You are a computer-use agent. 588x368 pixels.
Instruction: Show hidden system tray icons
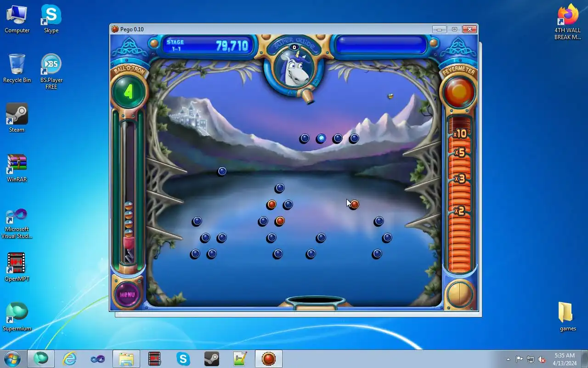pos(508,359)
